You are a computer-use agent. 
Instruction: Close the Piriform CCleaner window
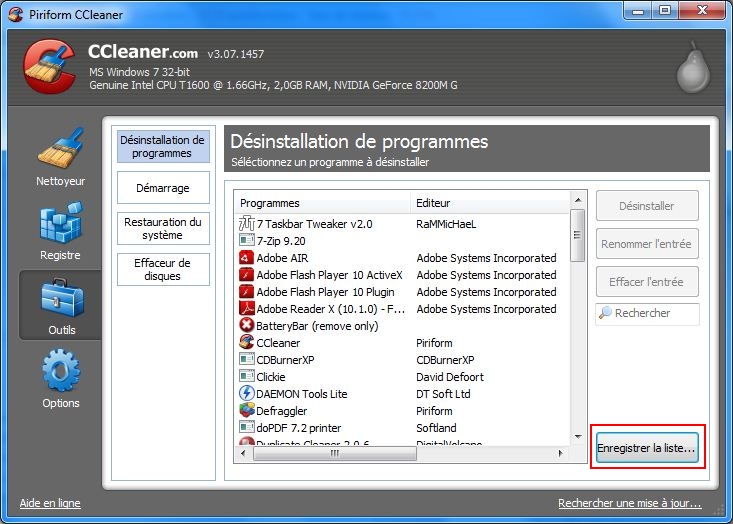click(702, 11)
